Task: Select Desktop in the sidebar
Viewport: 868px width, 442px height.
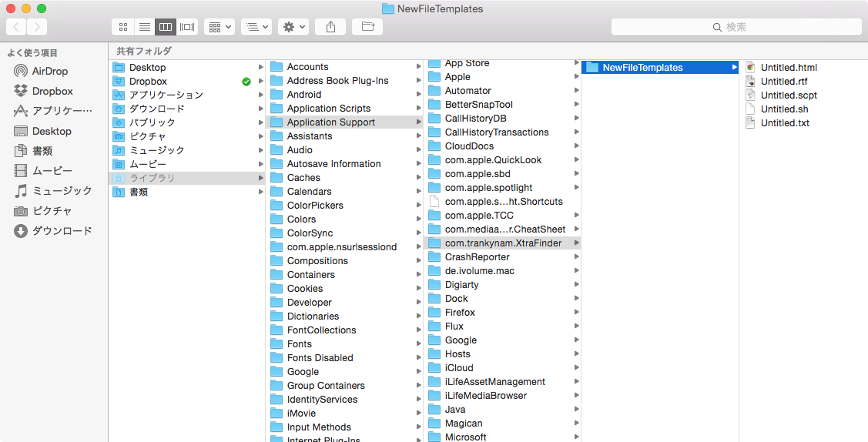Action: [52, 131]
